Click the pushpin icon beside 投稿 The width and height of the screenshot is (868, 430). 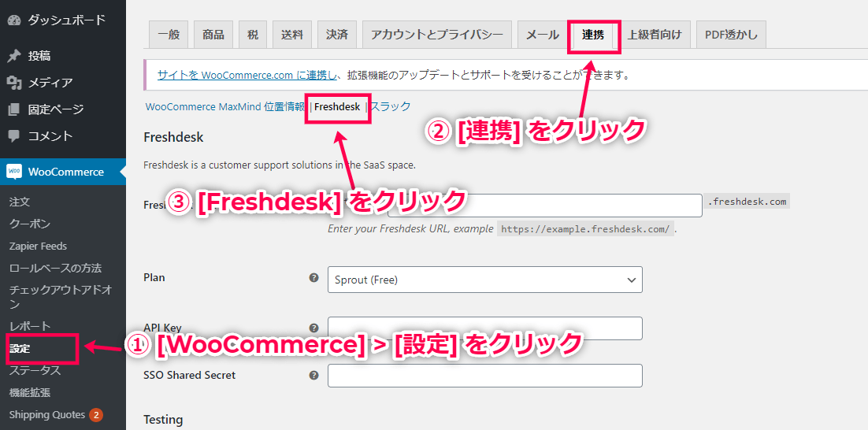pos(14,56)
